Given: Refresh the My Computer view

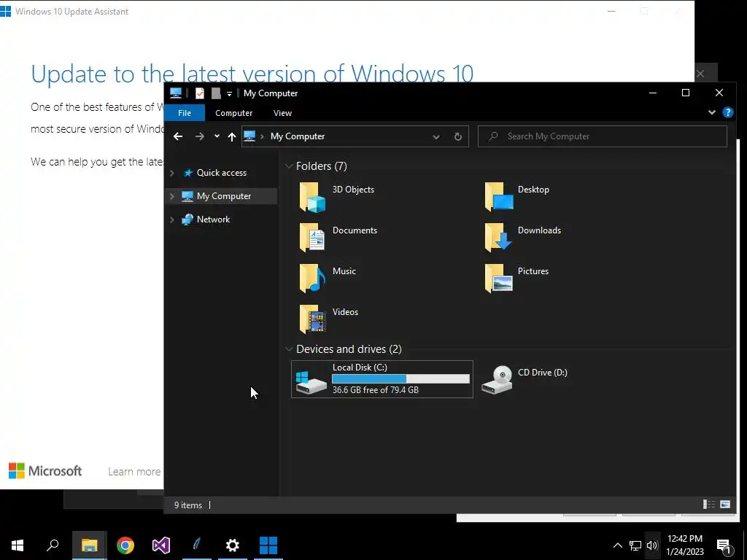Looking at the screenshot, I should tap(458, 136).
